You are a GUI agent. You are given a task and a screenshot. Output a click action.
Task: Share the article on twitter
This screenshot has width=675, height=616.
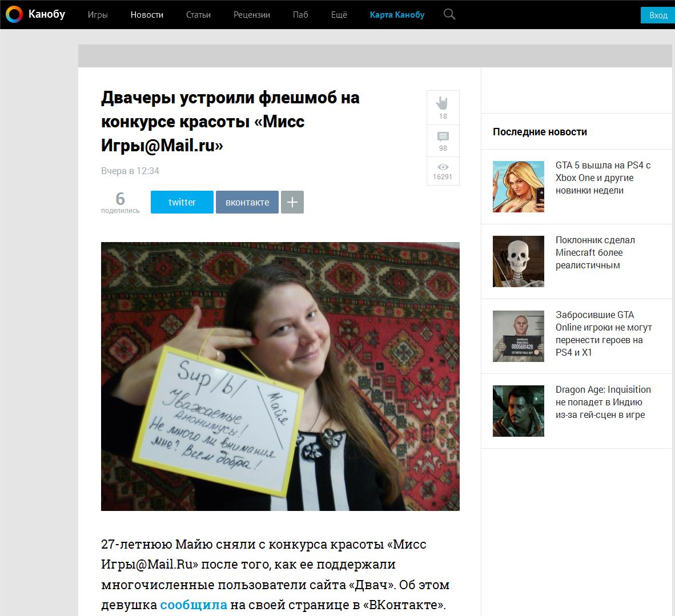[x=182, y=202]
